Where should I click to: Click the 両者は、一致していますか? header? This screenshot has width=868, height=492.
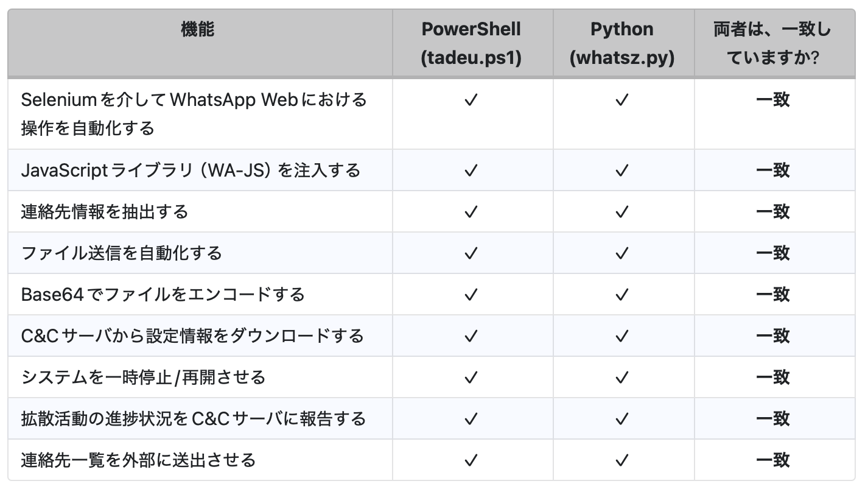(x=772, y=43)
